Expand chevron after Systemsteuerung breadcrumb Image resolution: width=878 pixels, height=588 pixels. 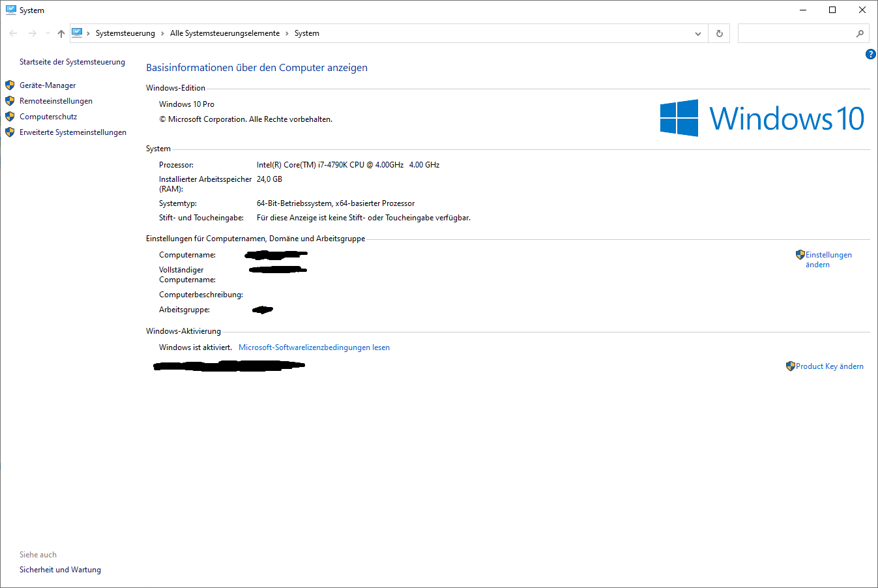(162, 33)
